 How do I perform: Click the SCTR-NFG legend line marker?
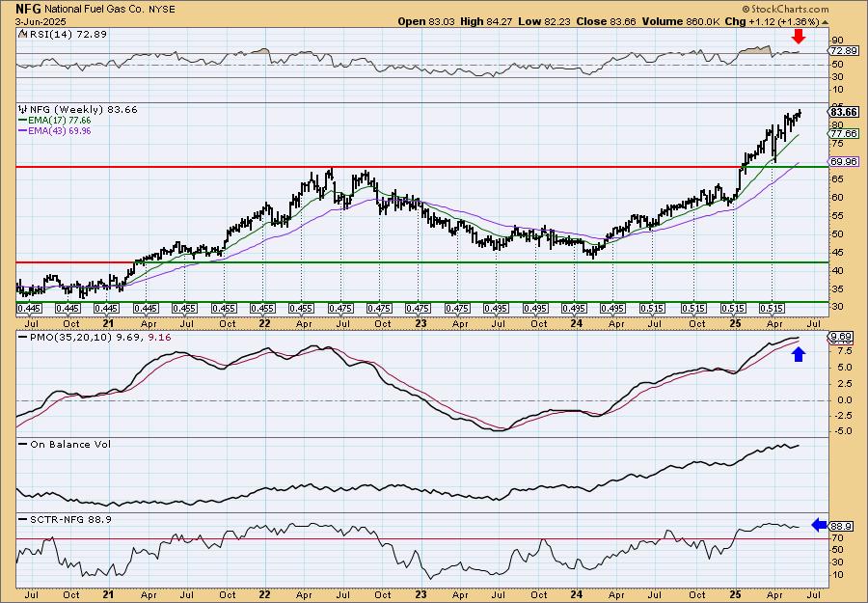(x=23, y=519)
